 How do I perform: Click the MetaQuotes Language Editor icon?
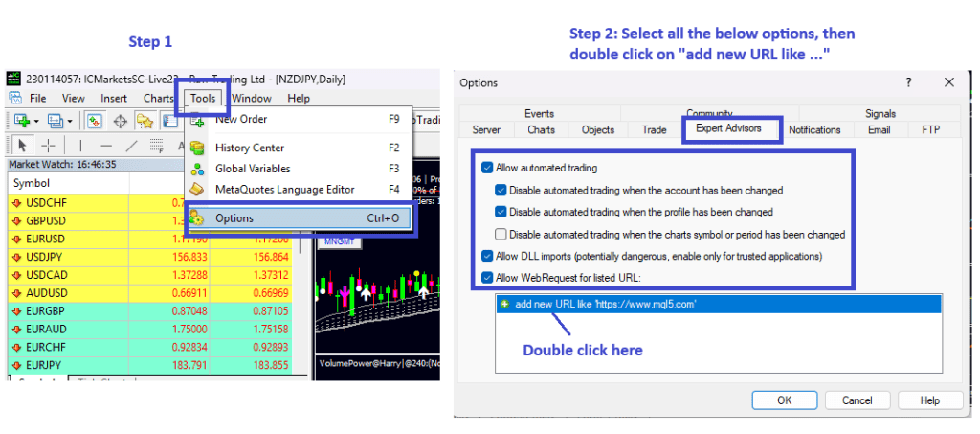click(x=198, y=190)
